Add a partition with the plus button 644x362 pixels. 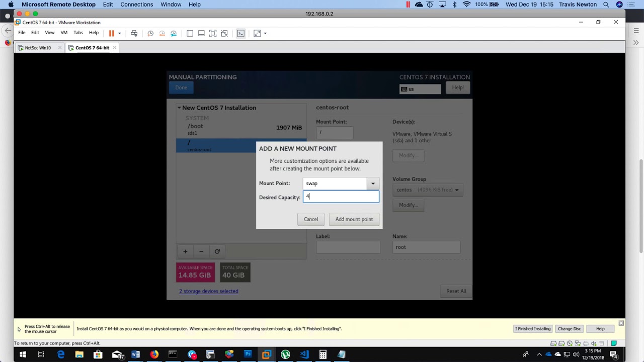coord(185,251)
